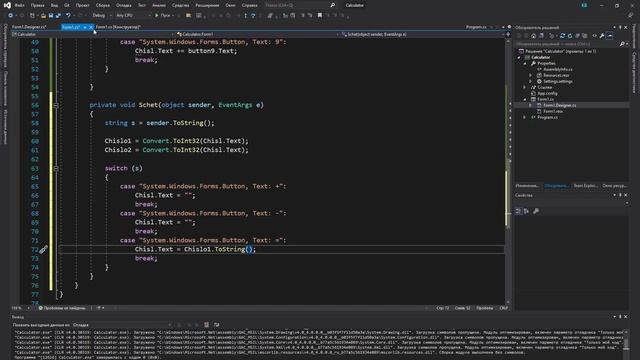Expand the Resources.resx node

pos(530,76)
